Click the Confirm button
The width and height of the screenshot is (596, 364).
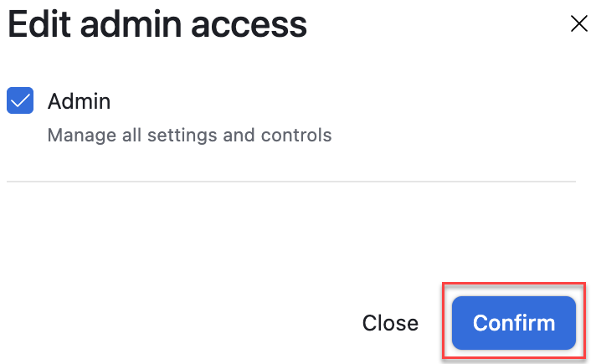point(513,323)
